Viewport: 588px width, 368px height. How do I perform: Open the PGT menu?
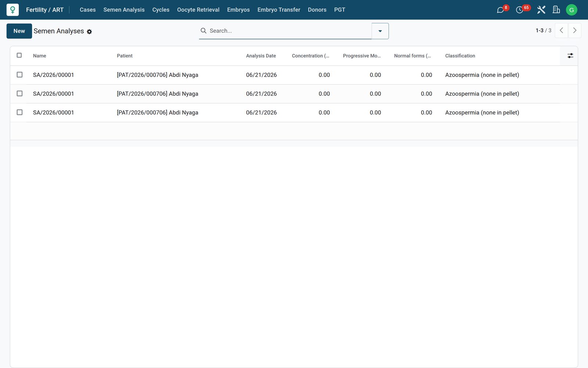(340, 10)
